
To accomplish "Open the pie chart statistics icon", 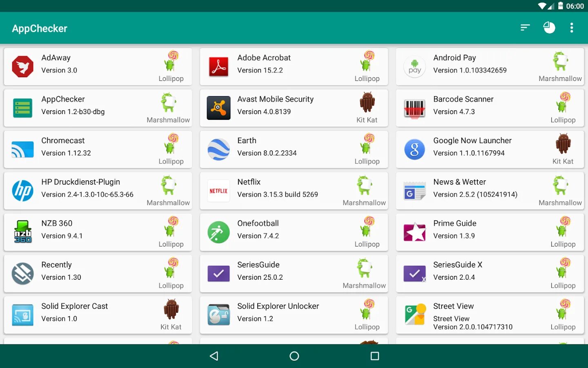I will (x=549, y=27).
